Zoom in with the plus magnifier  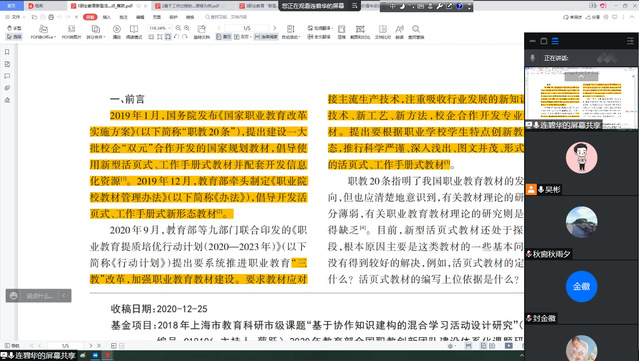(x=187, y=28)
